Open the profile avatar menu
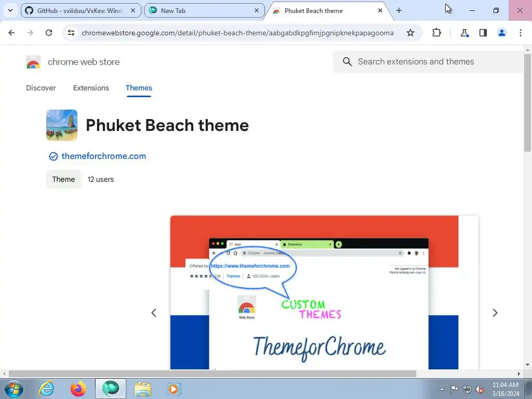532x399 pixels. tap(502, 33)
